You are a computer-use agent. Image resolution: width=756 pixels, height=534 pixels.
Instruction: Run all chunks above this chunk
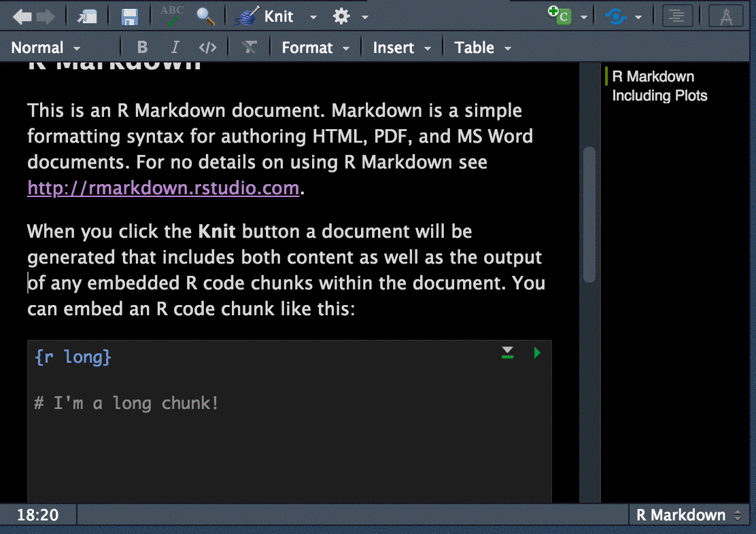[507, 353]
